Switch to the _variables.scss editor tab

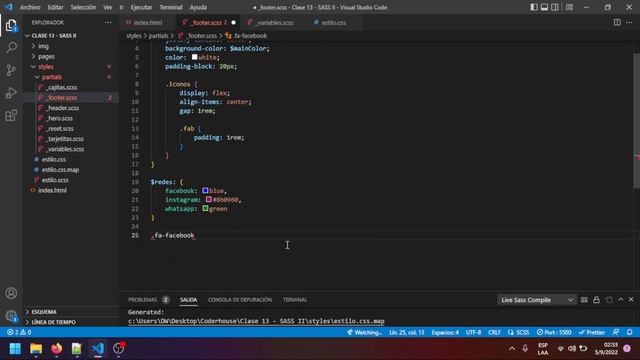tap(275, 22)
